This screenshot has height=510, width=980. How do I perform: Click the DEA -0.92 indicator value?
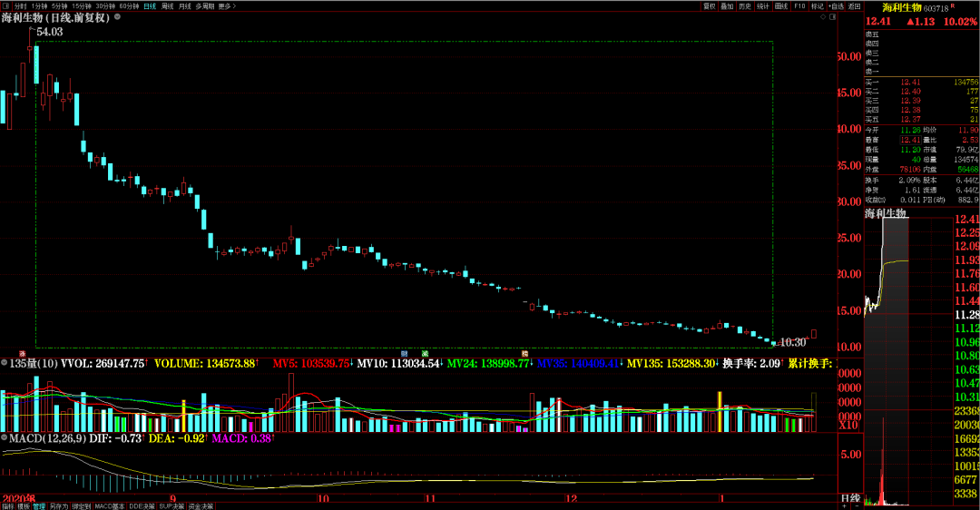pyautogui.click(x=178, y=438)
